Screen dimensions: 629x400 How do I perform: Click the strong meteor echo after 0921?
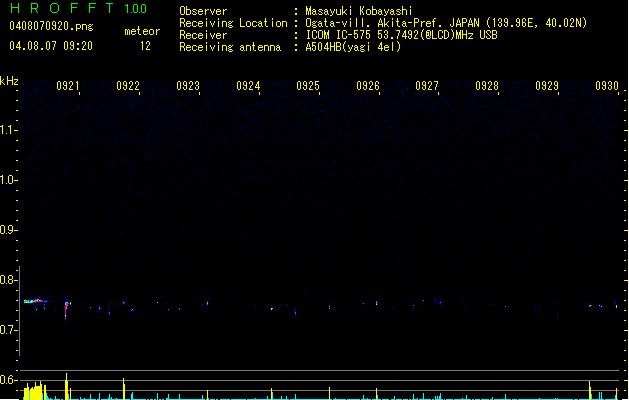(x=67, y=310)
